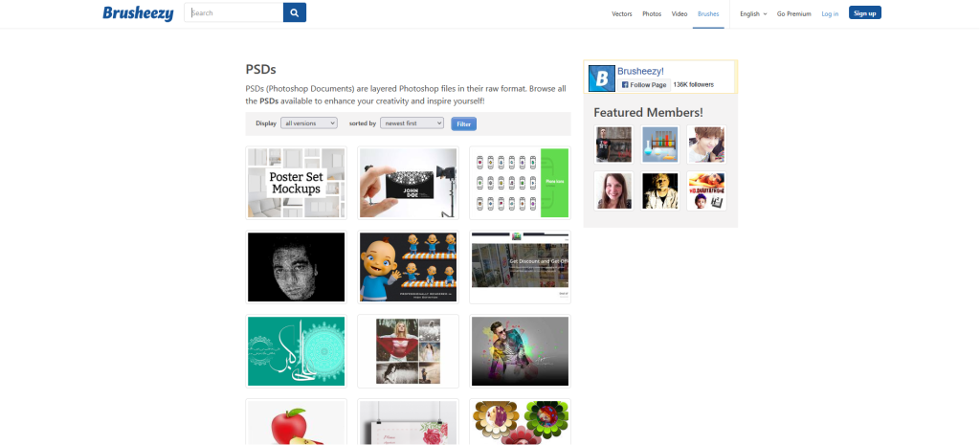Viewport: 980px width, 445px height.
Task: Click the Sign up button
Action: [865, 12]
